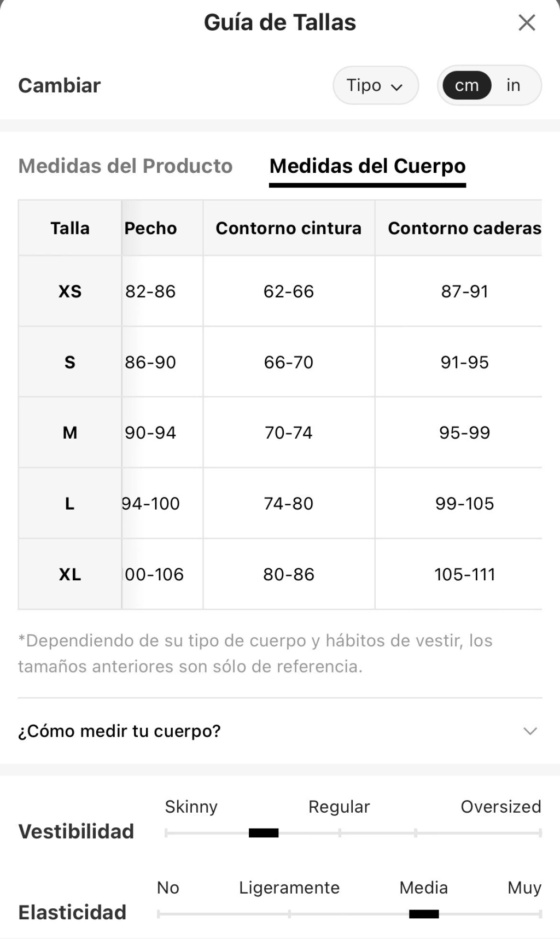Click the Contorno caderas column header
Screen dimensions: 560x939
(464, 228)
